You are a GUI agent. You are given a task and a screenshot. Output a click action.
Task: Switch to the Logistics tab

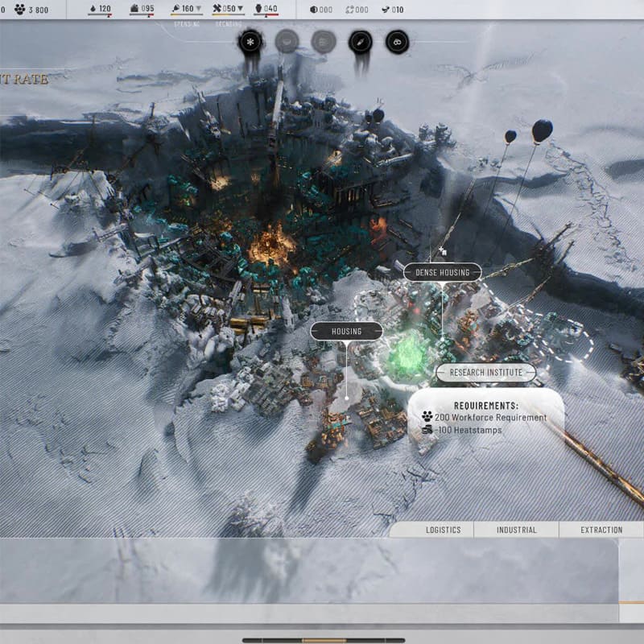click(x=444, y=530)
